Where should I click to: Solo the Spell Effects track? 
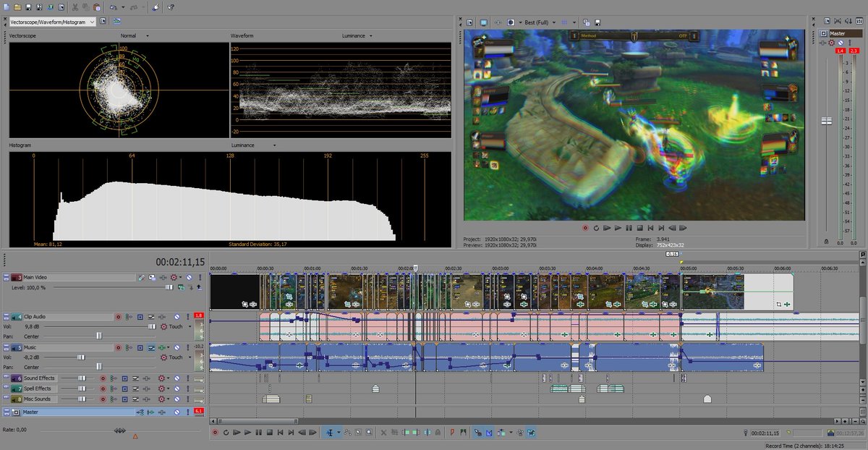(188, 389)
